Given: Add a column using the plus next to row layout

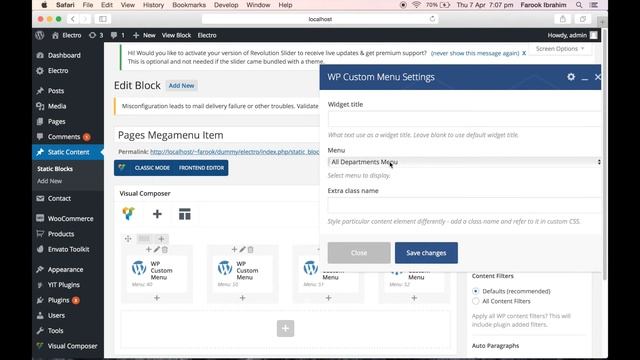Looking at the screenshot, I should click(x=161, y=239).
